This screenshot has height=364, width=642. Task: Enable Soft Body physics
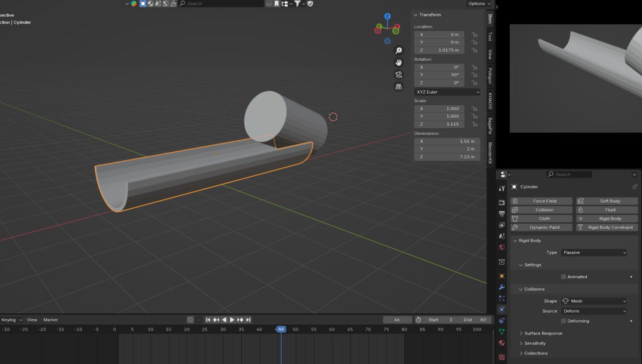coord(607,201)
